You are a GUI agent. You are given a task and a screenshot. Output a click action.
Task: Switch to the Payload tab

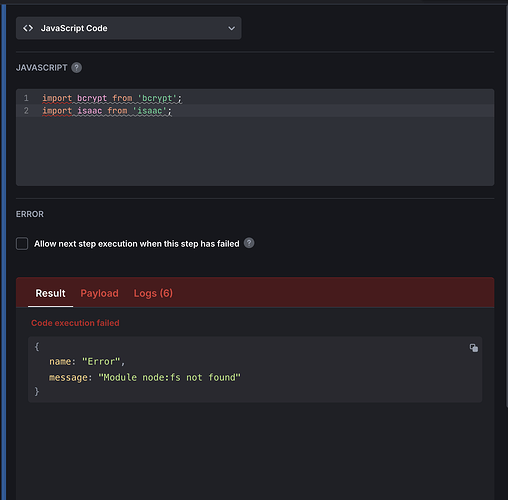click(x=99, y=293)
